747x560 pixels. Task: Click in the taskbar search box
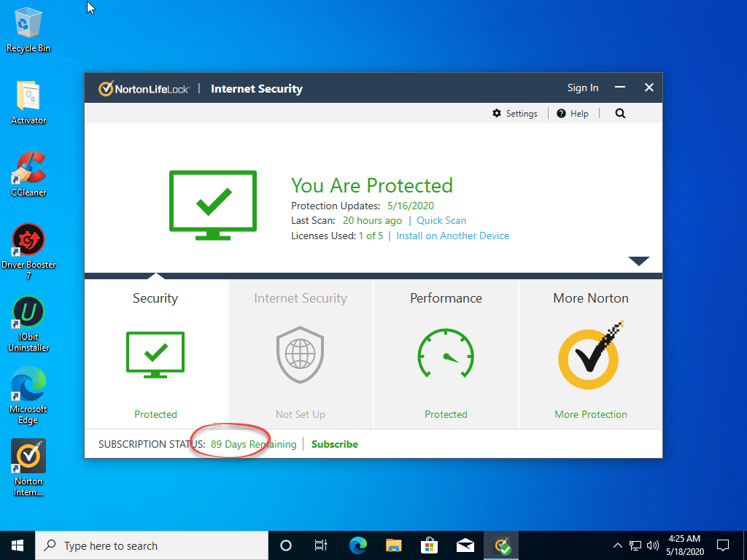[x=152, y=545]
